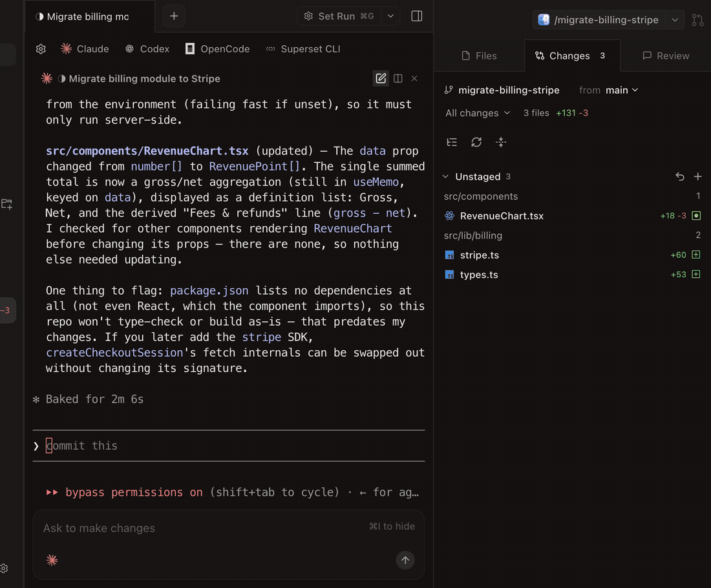
Task: Add a new tab with plus button
Action: point(174,16)
